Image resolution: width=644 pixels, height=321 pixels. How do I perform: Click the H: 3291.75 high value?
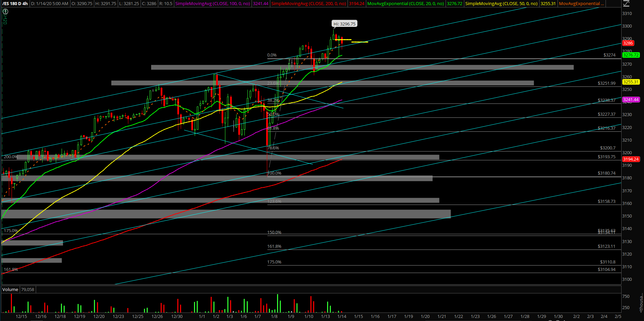click(106, 4)
